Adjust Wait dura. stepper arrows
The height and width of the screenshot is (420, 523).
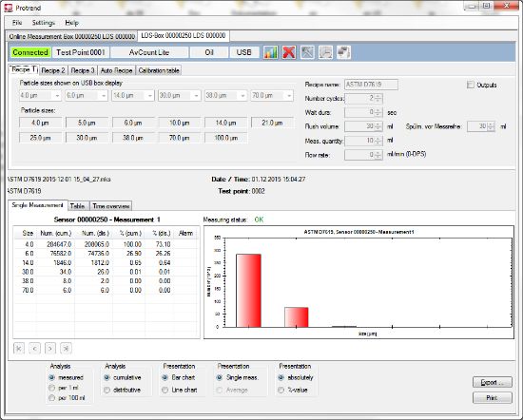(x=378, y=113)
